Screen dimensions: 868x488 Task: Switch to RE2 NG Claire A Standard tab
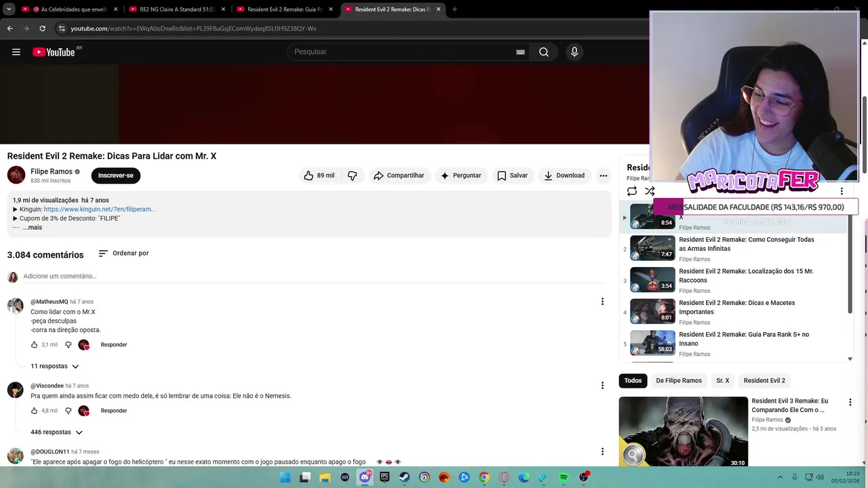point(178,9)
